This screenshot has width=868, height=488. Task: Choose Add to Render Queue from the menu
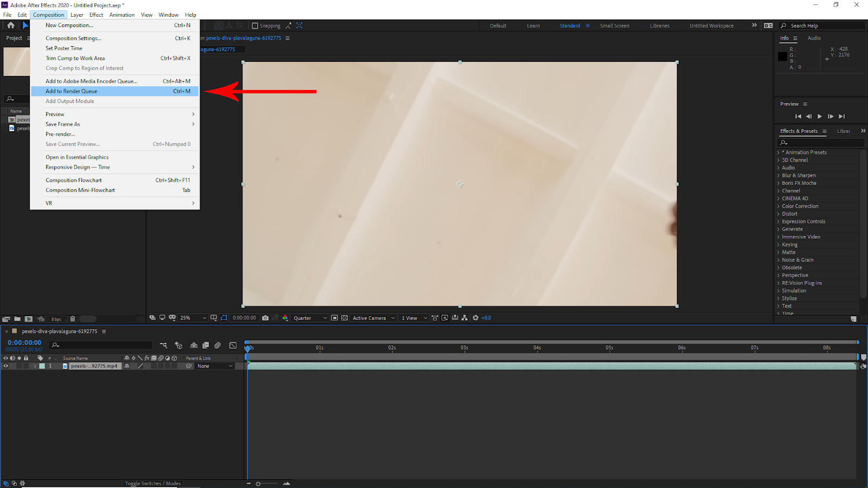(72, 91)
